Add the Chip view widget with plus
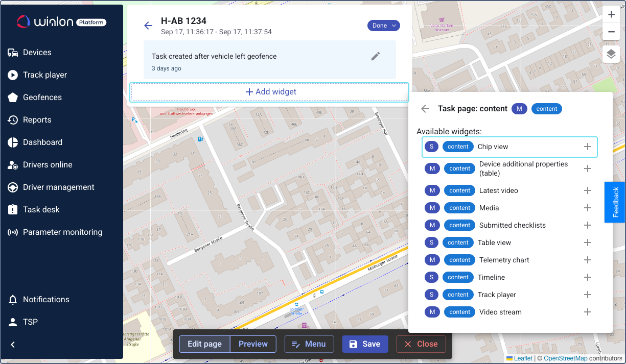 click(588, 147)
